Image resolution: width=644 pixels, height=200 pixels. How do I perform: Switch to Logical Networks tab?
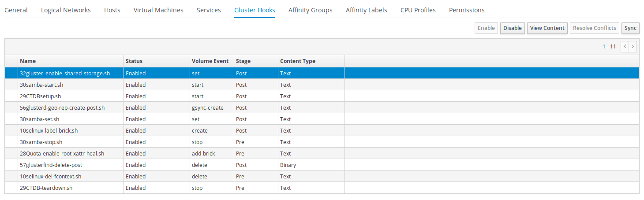66,10
